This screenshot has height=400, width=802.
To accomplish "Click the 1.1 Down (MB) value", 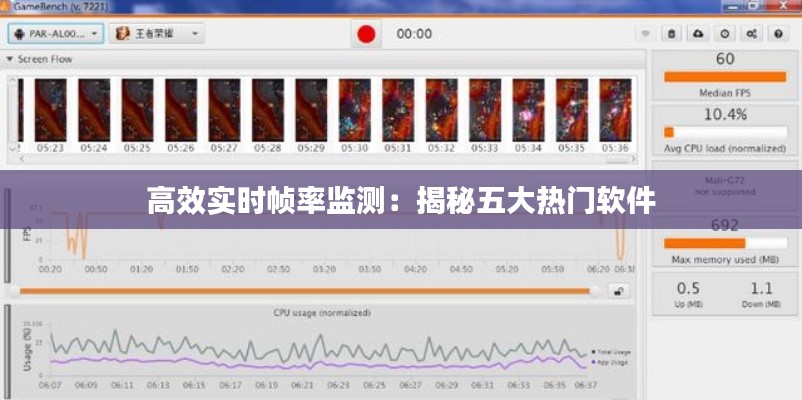I will [761, 288].
